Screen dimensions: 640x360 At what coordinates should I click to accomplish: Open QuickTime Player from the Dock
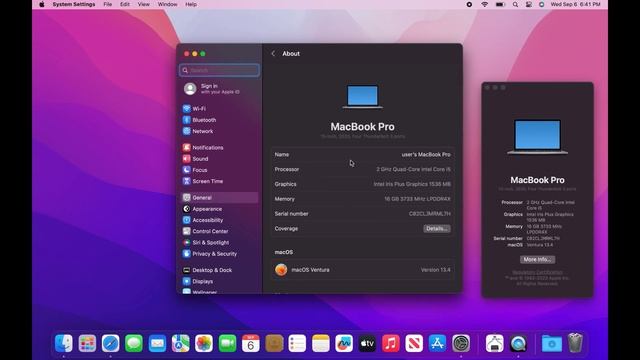click(518, 343)
